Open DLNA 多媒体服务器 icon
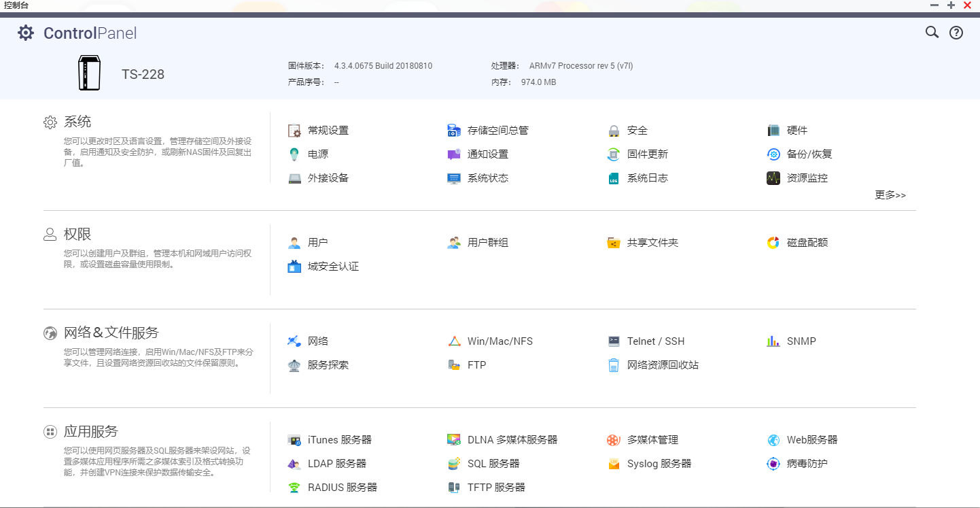The image size is (980, 508). [x=454, y=440]
